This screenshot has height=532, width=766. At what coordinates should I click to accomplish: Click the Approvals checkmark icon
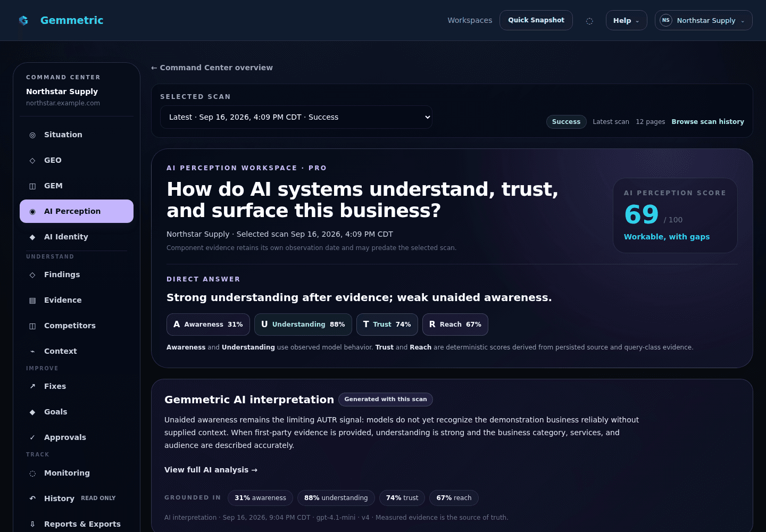click(x=32, y=438)
